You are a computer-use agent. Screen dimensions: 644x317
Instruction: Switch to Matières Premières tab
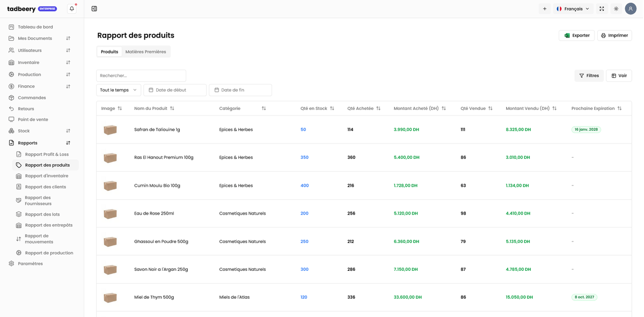click(x=145, y=51)
